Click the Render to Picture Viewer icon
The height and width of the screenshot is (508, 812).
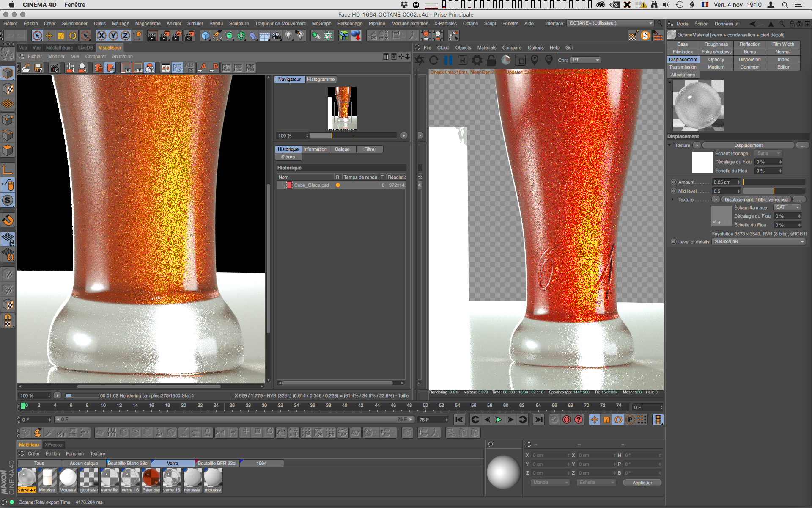(x=165, y=36)
